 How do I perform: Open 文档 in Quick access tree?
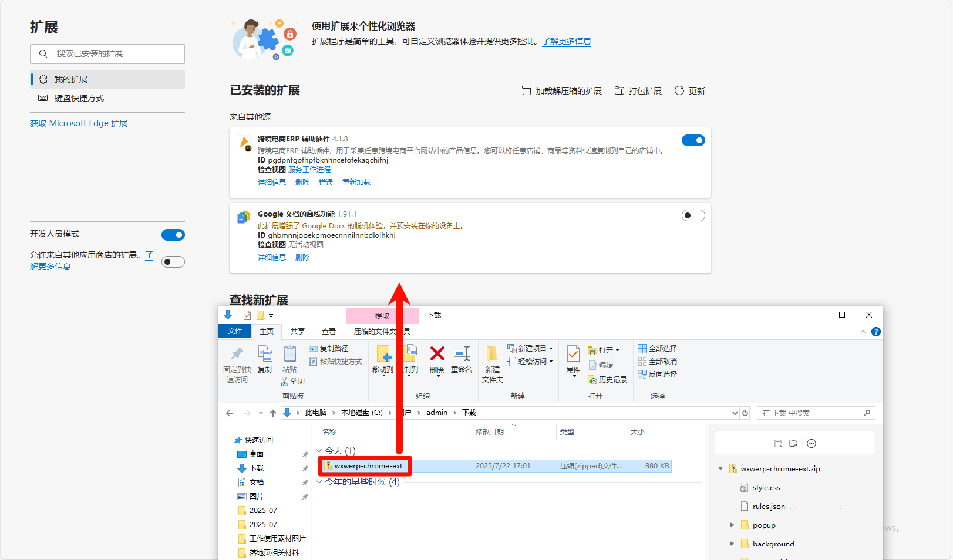tap(257, 483)
